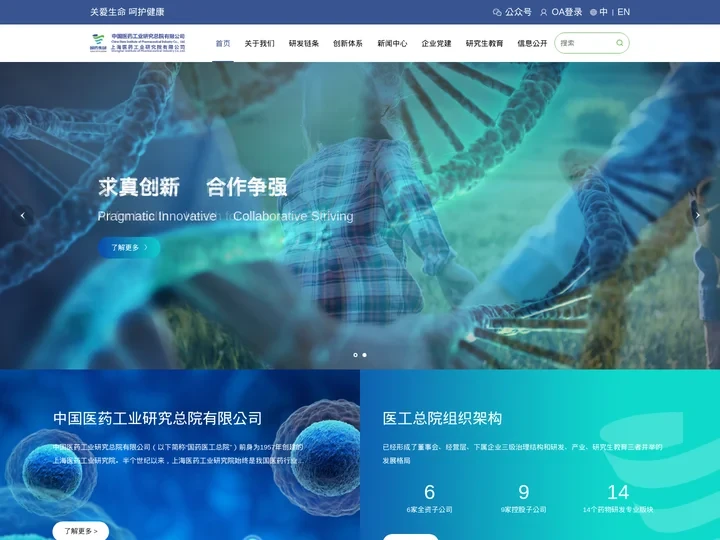
Task: Select the first carousel dot
Action: coord(355,355)
